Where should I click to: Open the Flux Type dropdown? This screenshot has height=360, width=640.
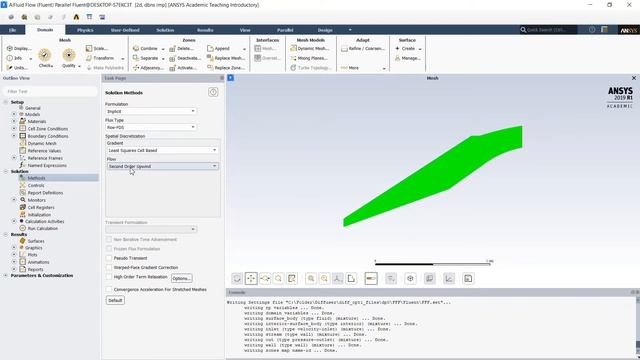(151, 127)
